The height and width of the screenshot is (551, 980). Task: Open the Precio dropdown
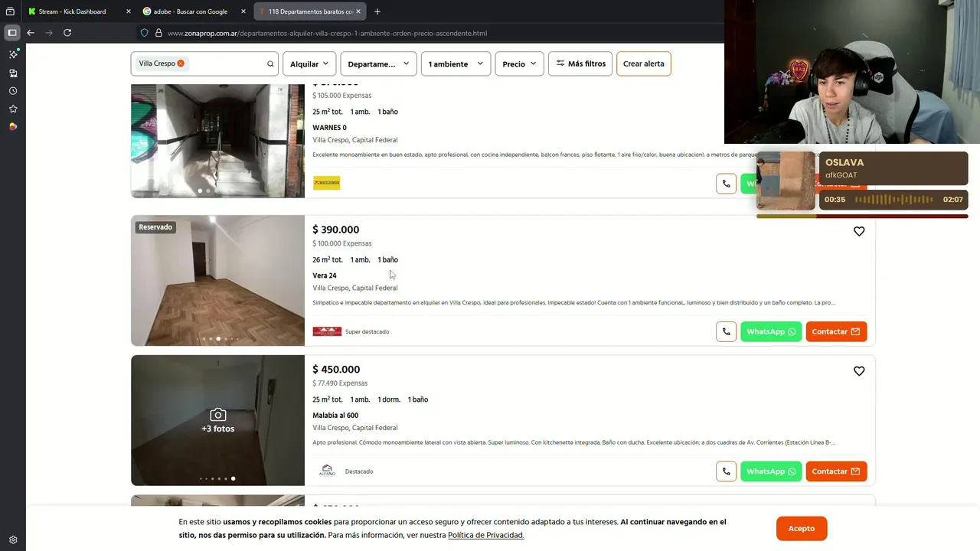(520, 64)
